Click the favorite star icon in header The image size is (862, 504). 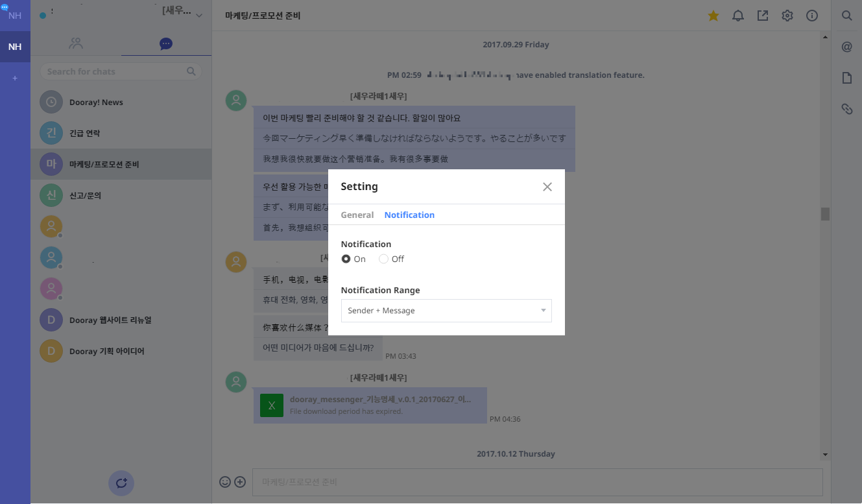click(x=713, y=16)
